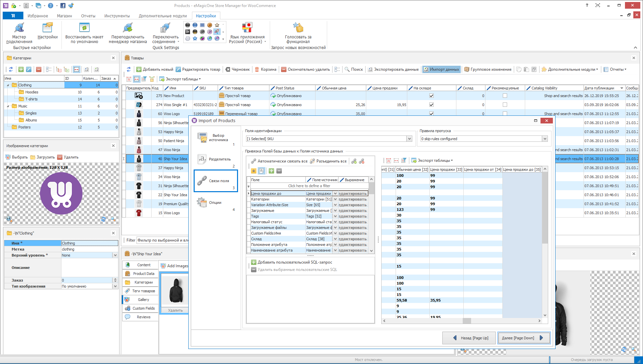
Task: Open source field dropdown for Tags row
Action: (x=335, y=216)
